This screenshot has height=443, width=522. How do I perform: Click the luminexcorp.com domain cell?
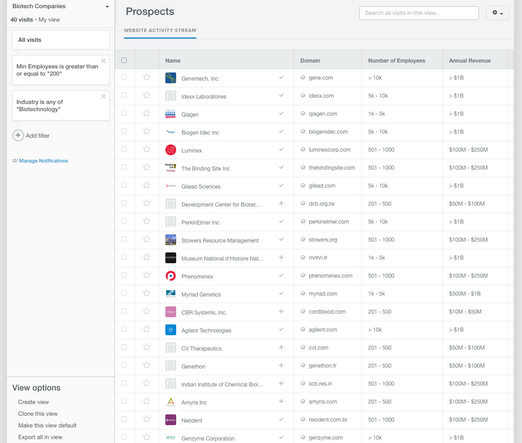tap(330, 150)
